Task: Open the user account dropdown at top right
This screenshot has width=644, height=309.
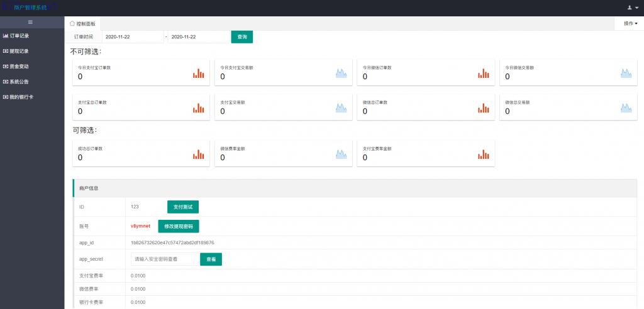Action: [632, 8]
